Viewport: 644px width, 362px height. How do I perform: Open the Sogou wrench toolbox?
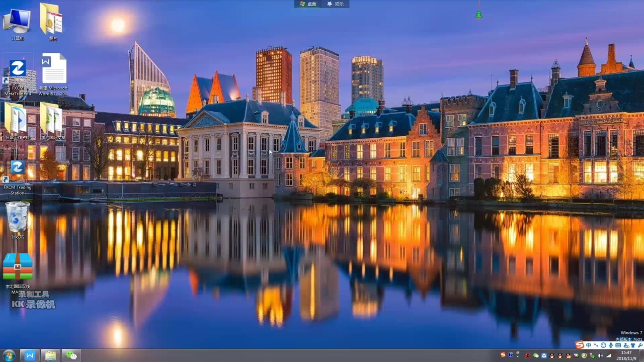tap(640, 345)
